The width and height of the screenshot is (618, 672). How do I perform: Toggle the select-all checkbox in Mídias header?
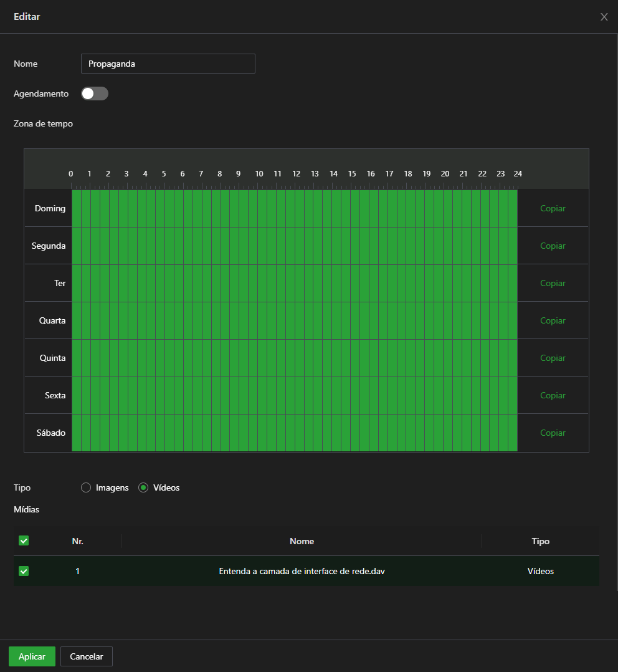[x=24, y=541]
